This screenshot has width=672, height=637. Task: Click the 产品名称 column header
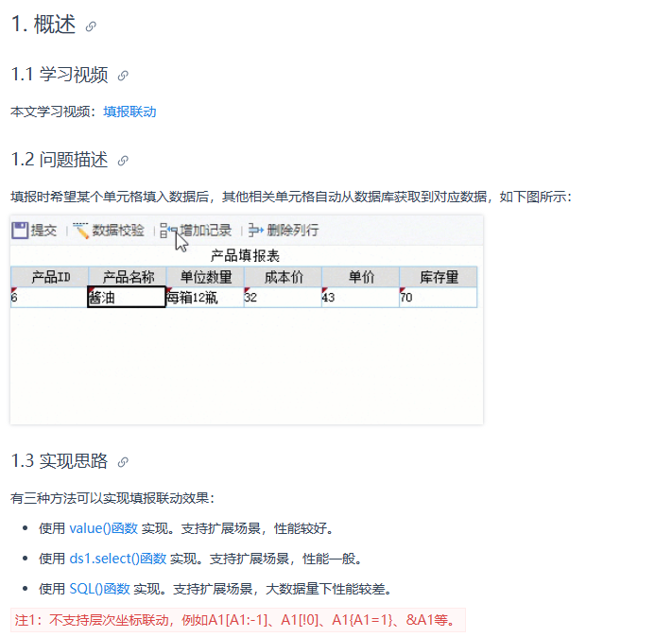pos(128,277)
